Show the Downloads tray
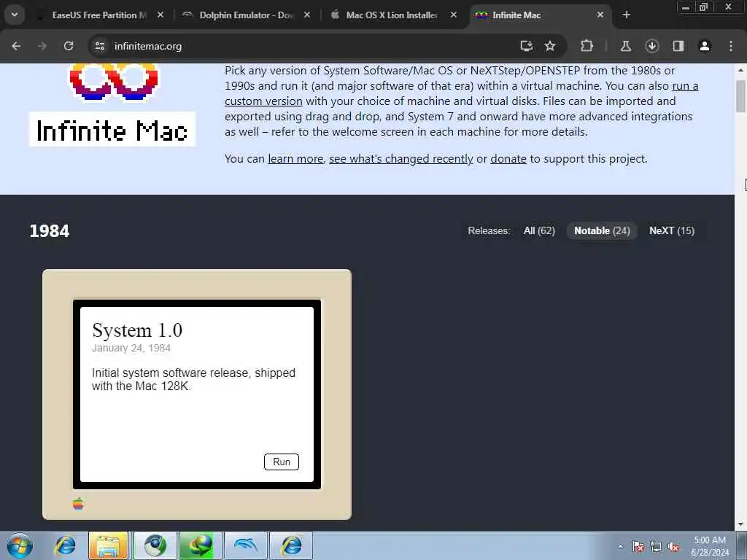Screen dimensions: 747x560 click(x=651, y=46)
